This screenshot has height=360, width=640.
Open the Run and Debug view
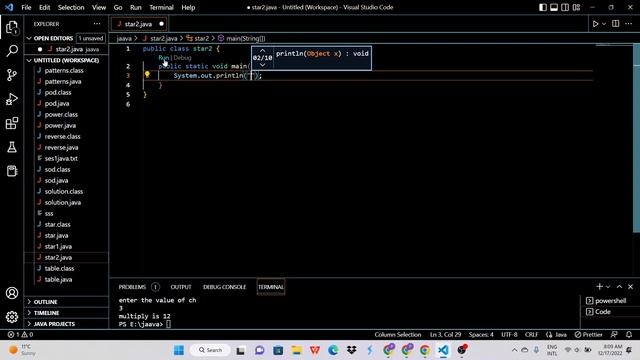(x=12, y=99)
